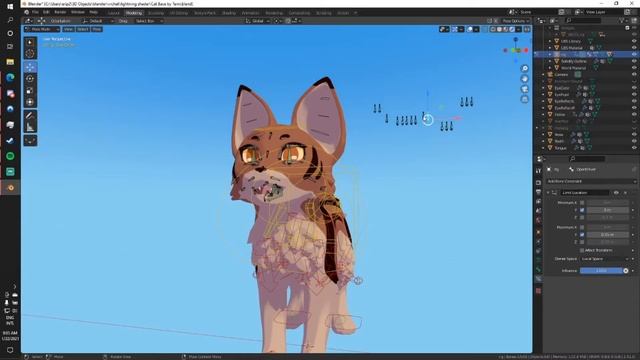Open the Output properties tab
640x360 pixels.
[538, 192]
